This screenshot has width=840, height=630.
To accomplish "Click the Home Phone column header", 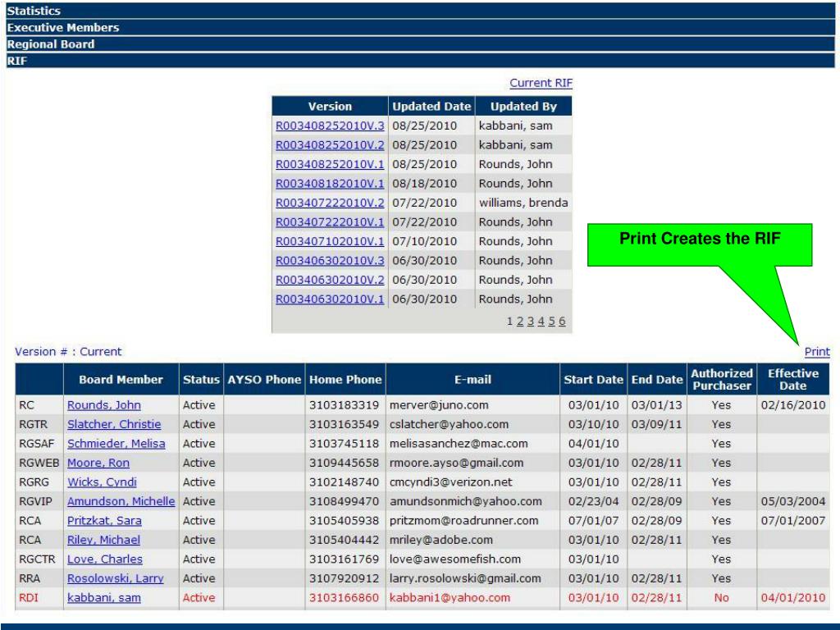I will 345,380.
